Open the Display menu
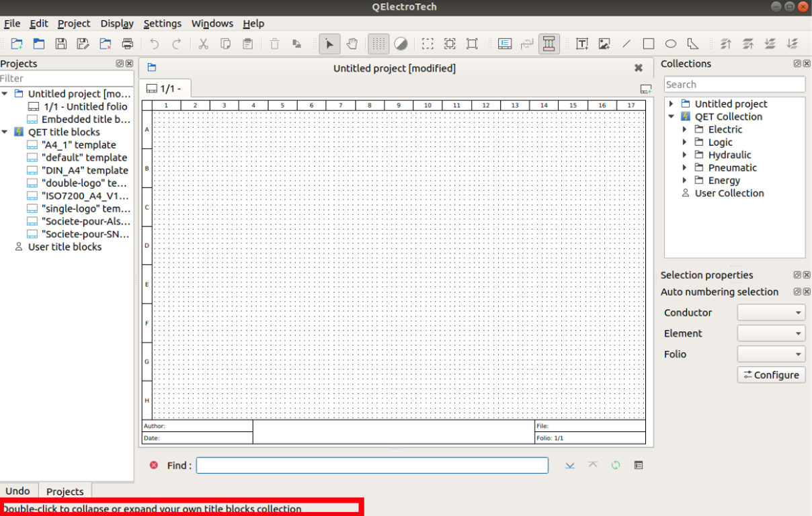This screenshot has width=812, height=516. pos(118,24)
